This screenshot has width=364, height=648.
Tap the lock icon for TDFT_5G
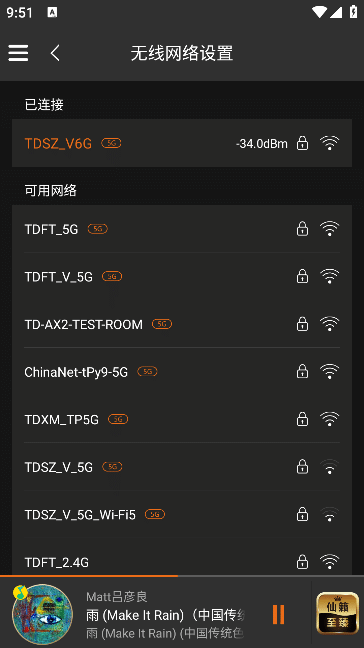[302, 229]
